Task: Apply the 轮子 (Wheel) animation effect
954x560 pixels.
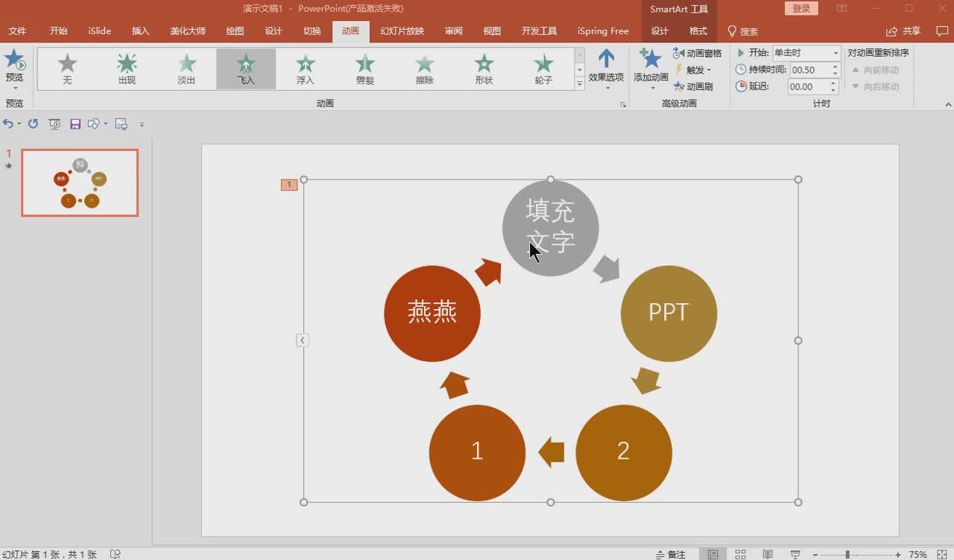Action: (x=543, y=69)
